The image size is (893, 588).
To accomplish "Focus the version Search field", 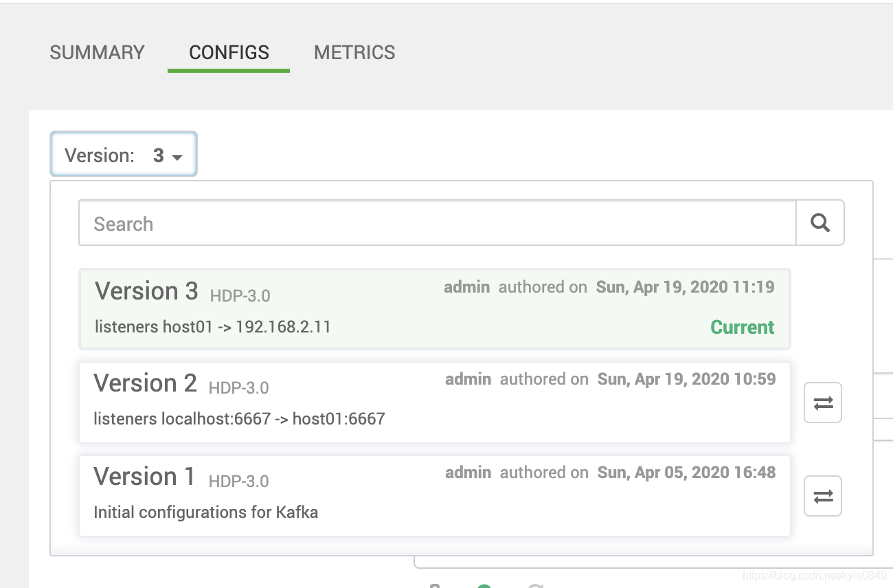I will [438, 223].
